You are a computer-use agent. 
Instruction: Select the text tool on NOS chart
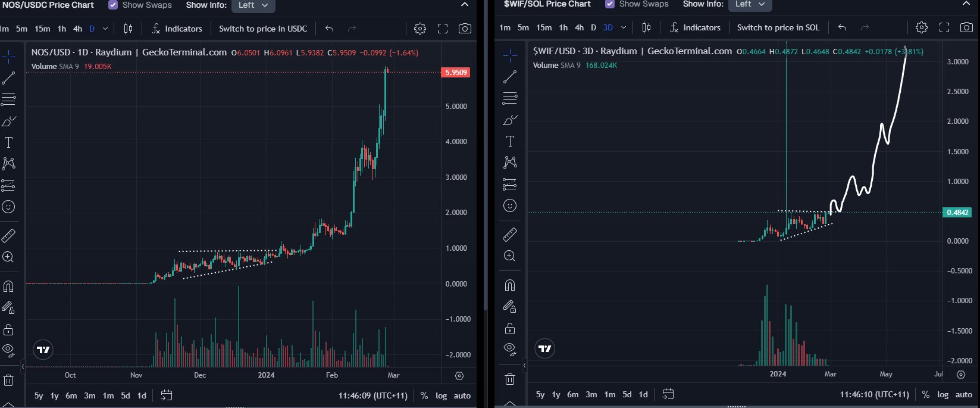tap(8, 142)
